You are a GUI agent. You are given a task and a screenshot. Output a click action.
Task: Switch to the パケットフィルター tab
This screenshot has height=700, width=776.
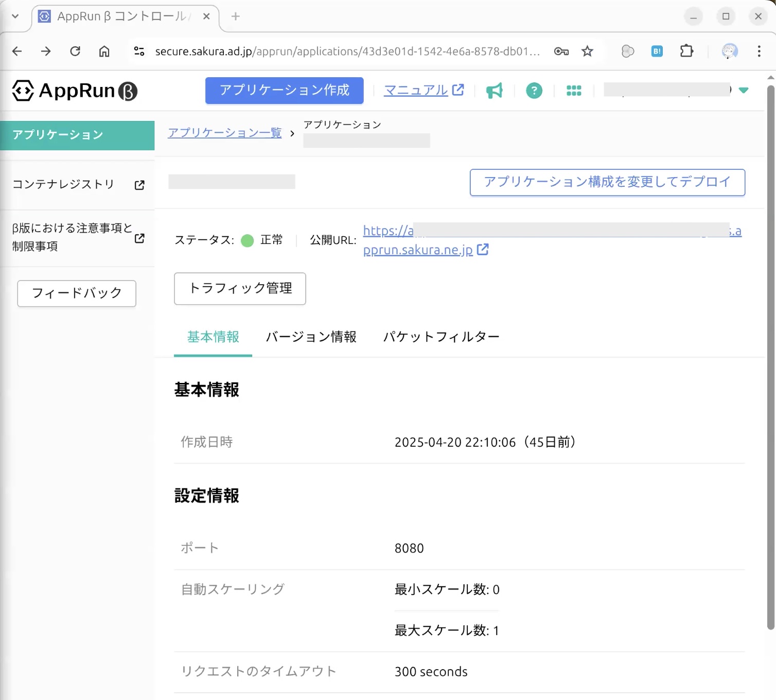tap(441, 337)
